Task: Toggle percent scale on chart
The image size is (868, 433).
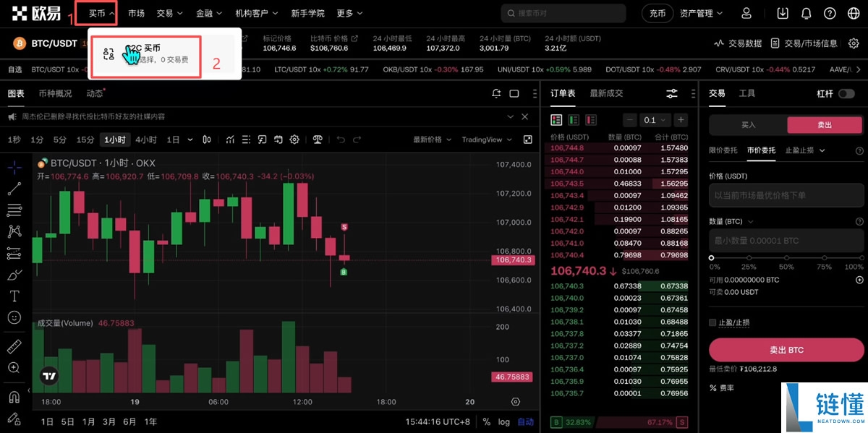Action: pos(486,422)
